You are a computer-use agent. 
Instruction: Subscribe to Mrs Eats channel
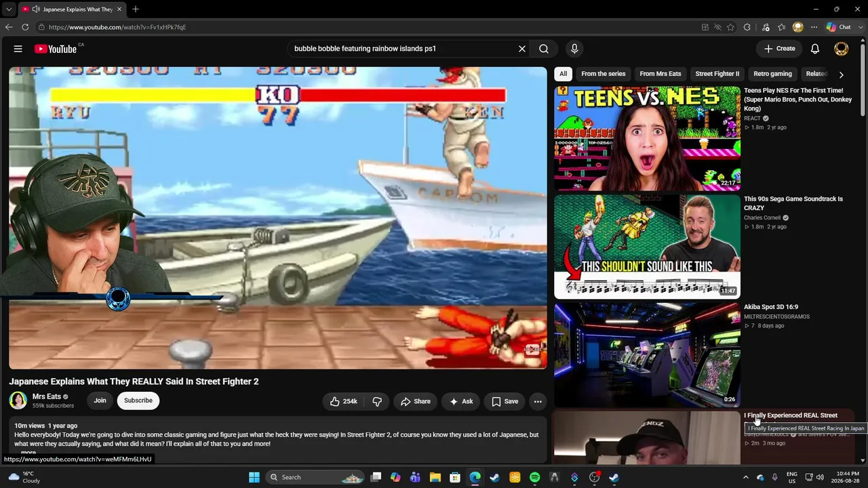[138, 401]
